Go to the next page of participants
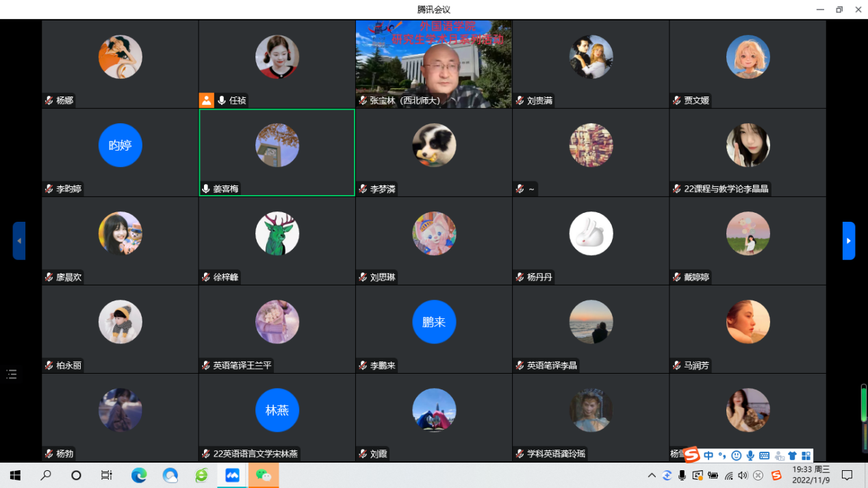The height and width of the screenshot is (488, 868). [x=848, y=241]
